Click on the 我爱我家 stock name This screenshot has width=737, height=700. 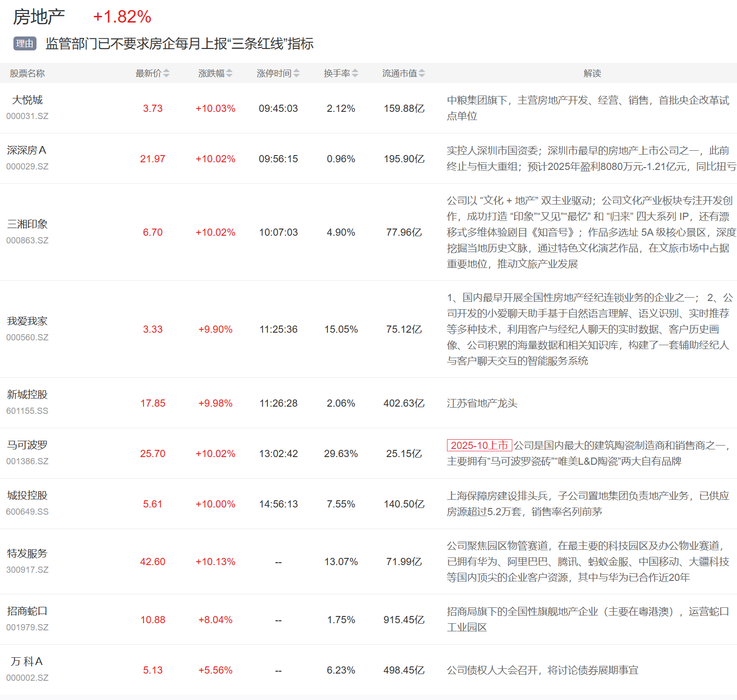(27, 321)
